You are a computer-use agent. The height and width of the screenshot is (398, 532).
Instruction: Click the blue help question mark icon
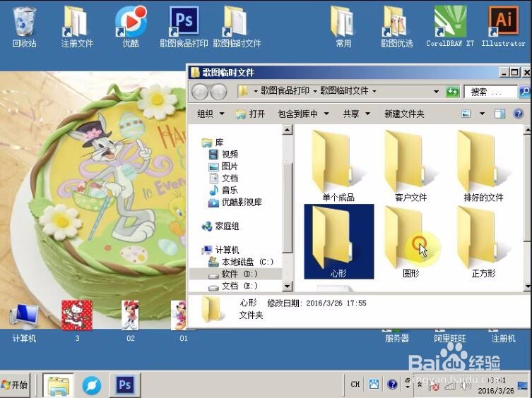[518, 114]
